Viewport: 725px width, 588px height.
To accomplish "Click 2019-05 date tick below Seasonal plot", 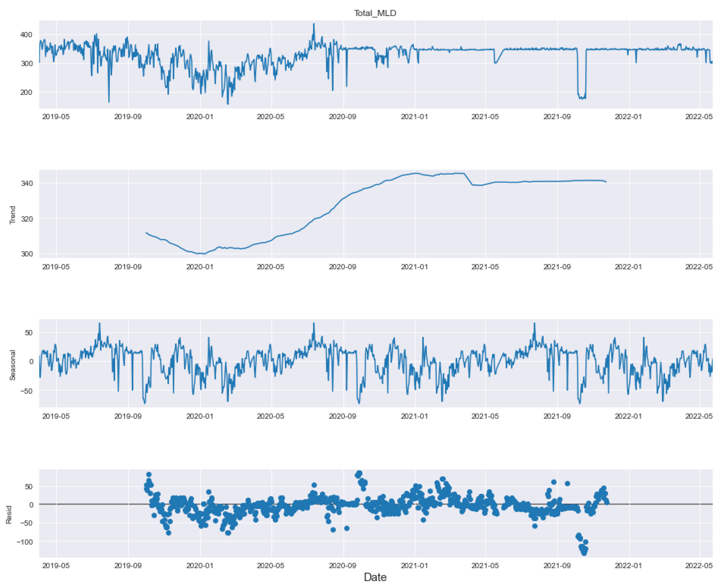I will pyautogui.click(x=56, y=416).
